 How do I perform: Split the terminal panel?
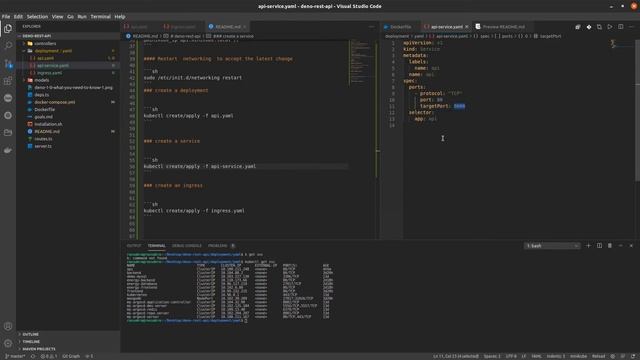coord(599,246)
